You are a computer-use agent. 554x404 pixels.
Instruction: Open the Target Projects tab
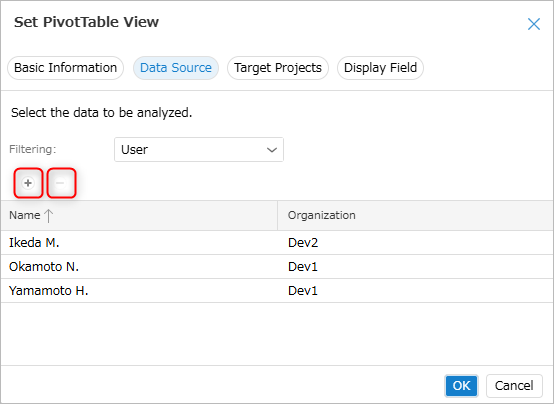click(x=278, y=68)
